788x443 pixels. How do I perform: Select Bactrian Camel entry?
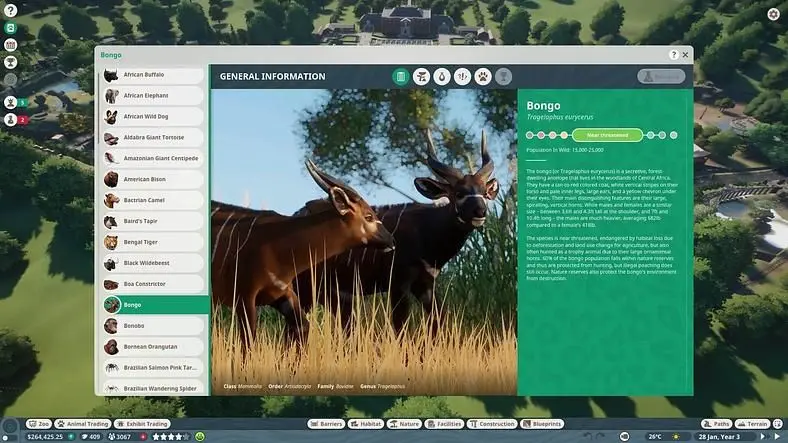click(x=153, y=200)
